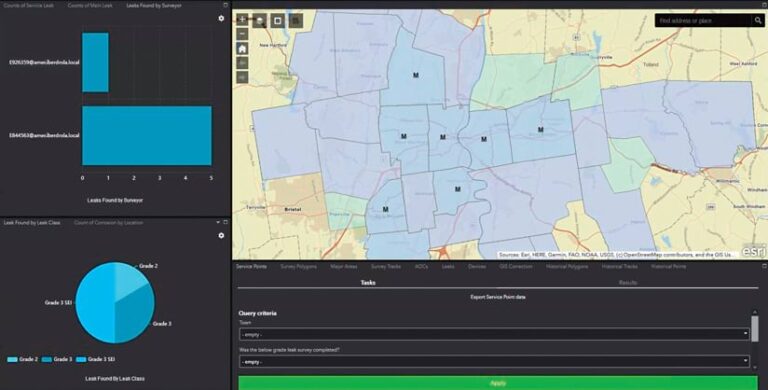Click the E926359 surveyor bar

(95, 62)
